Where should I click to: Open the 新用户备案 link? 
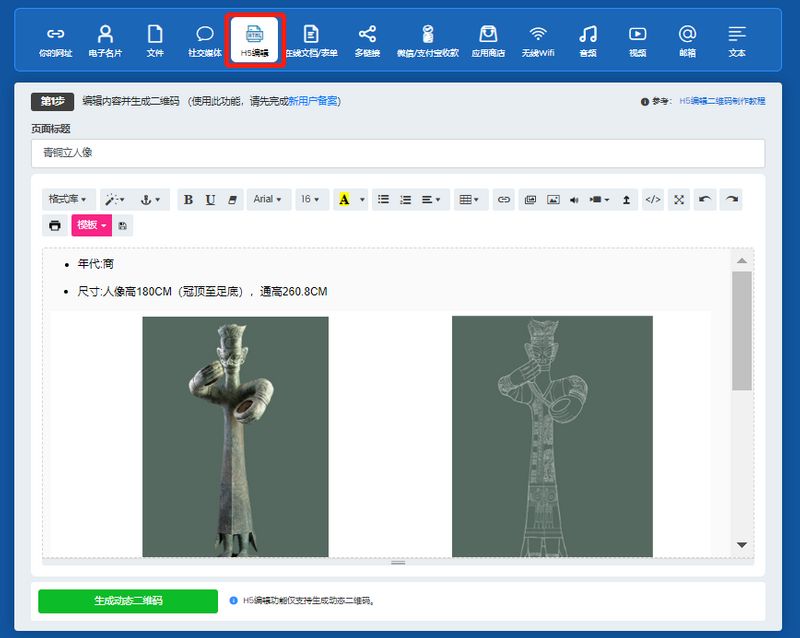click(x=314, y=101)
